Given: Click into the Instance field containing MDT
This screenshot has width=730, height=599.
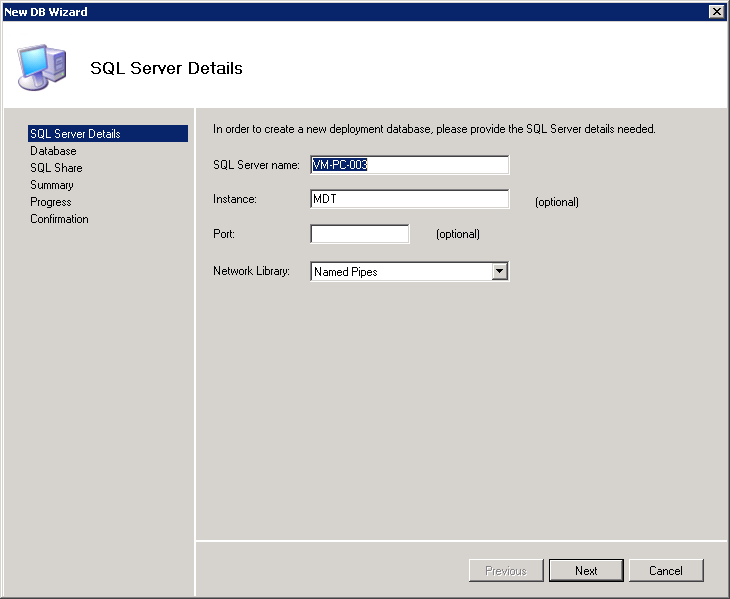Looking at the screenshot, I should coord(409,199).
